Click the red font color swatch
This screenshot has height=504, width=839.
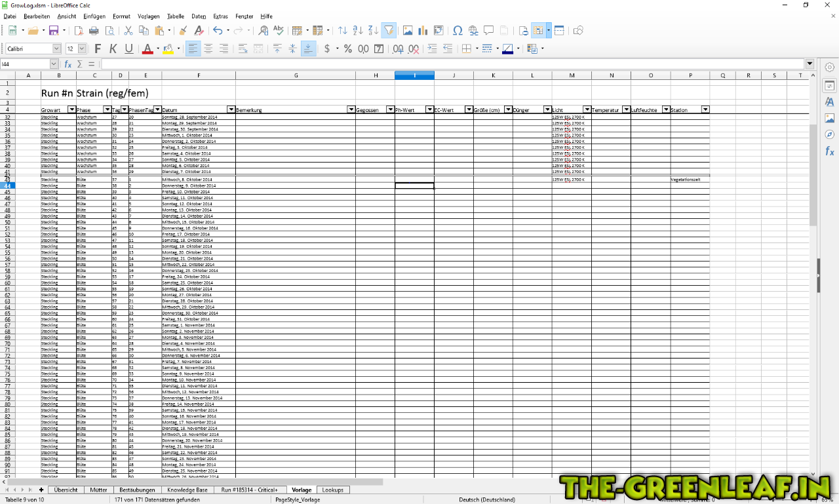tap(147, 48)
